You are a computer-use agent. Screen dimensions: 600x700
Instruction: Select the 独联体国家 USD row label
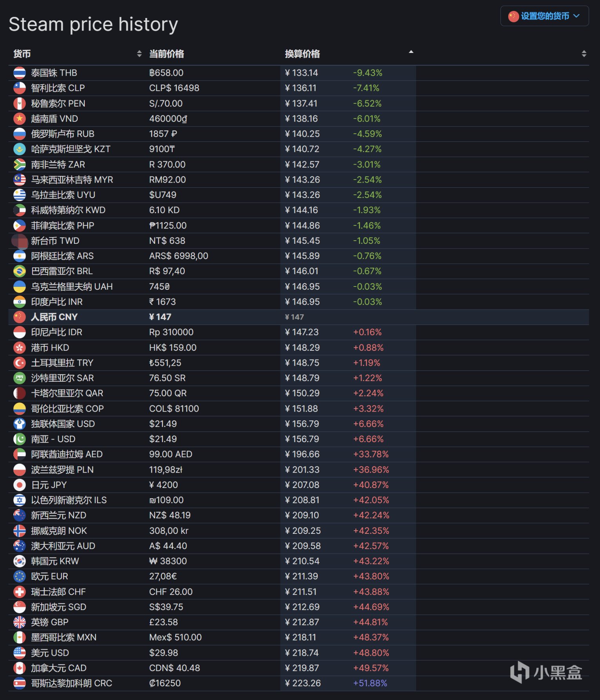click(x=63, y=424)
